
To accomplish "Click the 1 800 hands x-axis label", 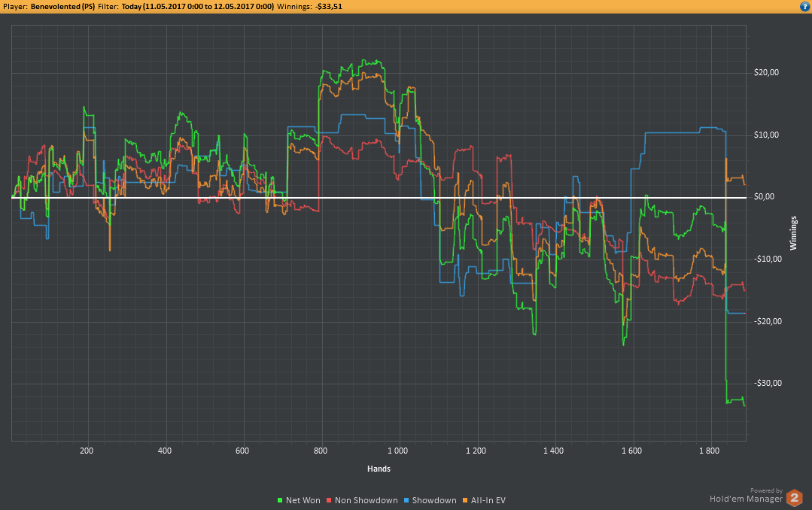I will [x=709, y=451].
